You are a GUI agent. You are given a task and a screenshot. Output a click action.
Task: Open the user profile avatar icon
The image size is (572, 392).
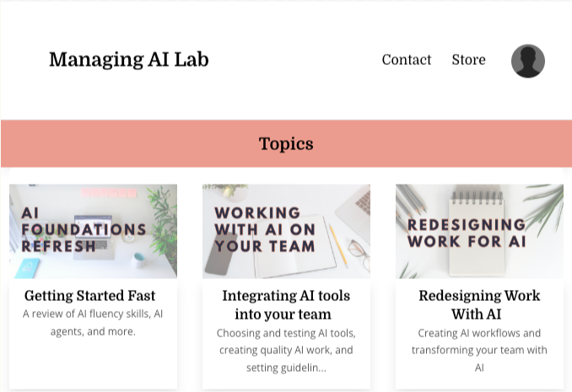point(528,61)
